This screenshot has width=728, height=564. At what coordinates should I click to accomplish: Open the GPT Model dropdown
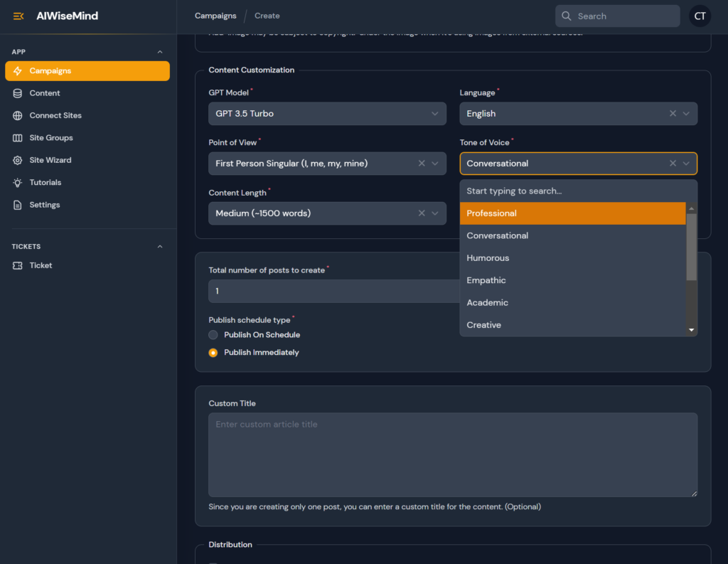(327, 114)
